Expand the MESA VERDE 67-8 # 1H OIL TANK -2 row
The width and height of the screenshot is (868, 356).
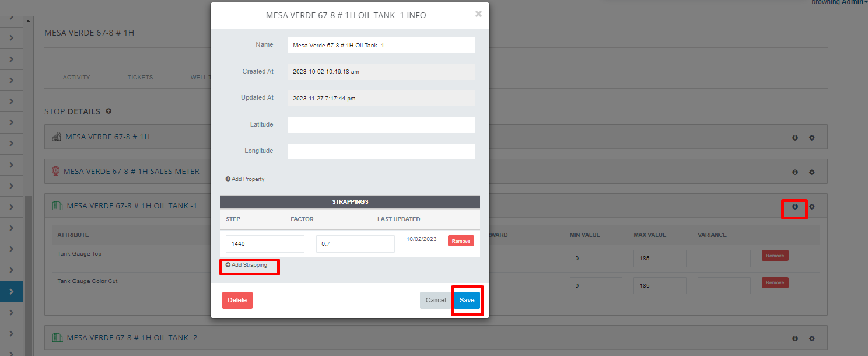[x=132, y=338]
